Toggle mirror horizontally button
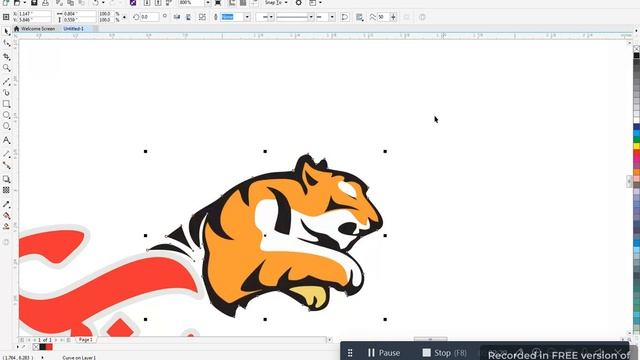This screenshot has height=360, width=640. click(177, 17)
